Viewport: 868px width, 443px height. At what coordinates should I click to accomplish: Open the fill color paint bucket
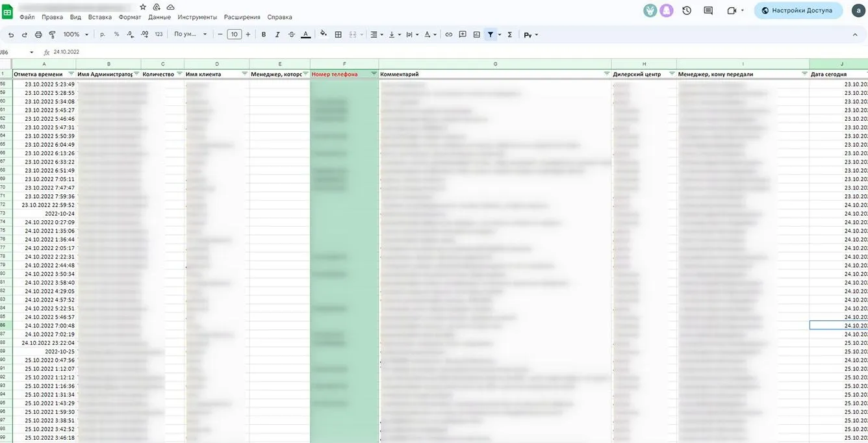point(323,34)
